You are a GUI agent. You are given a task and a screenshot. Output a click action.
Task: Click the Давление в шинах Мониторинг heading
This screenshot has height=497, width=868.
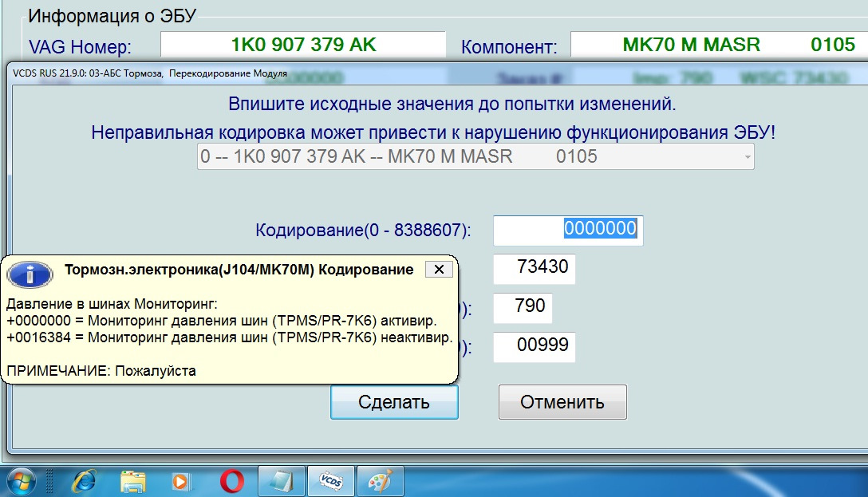point(112,304)
